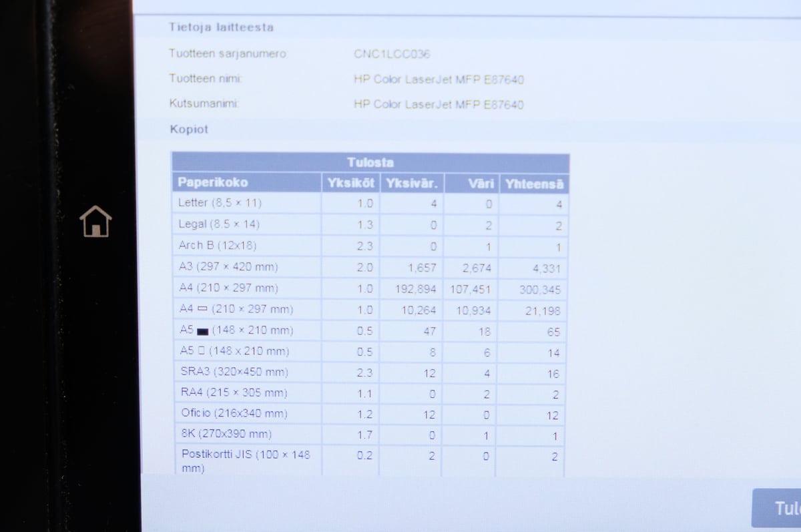Click the 'Yksivär.' column header
Screen dimensions: 801x532
[x=411, y=184]
